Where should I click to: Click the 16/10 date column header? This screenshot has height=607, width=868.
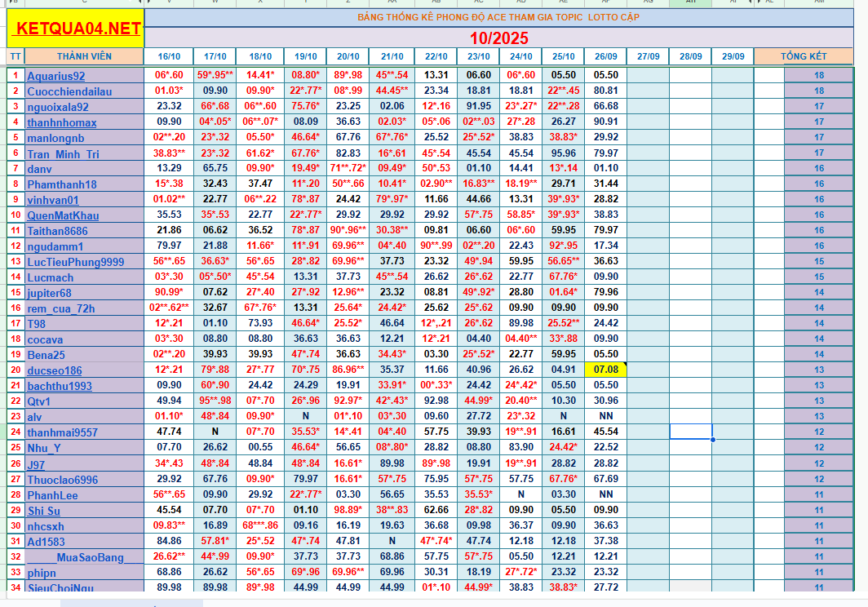[x=169, y=56]
